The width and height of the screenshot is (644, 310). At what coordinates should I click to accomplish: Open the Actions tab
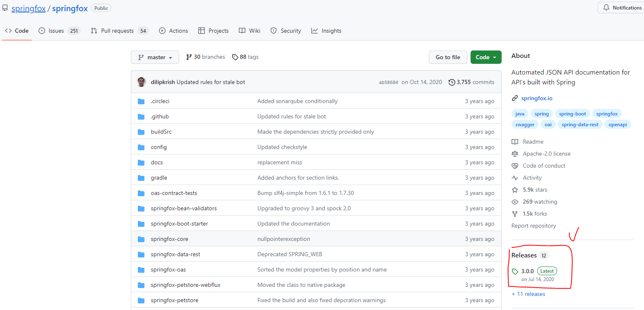coord(173,31)
